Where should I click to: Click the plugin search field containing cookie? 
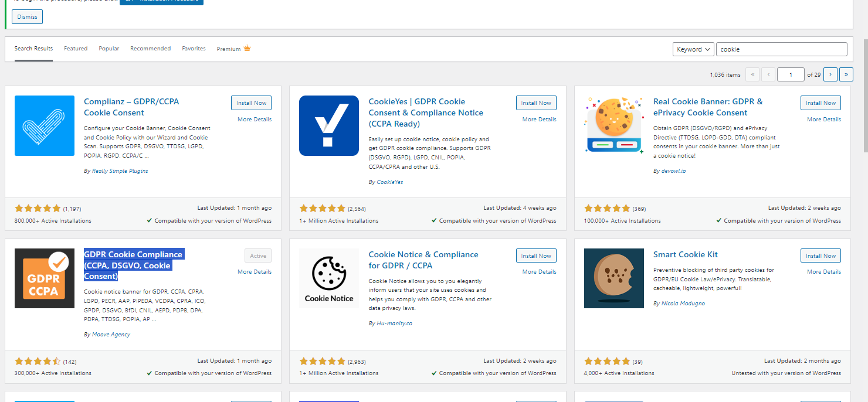click(x=781, y=49)
